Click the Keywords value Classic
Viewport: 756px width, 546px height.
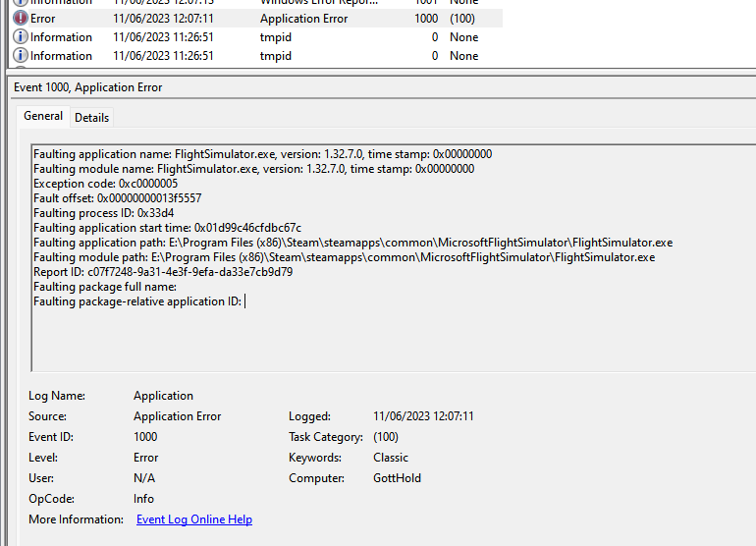391,458
